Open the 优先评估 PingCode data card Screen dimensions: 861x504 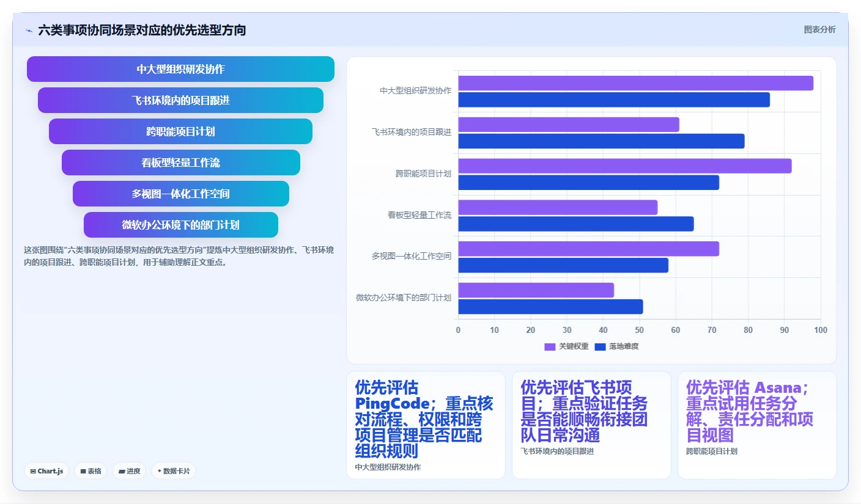point(426,425)
